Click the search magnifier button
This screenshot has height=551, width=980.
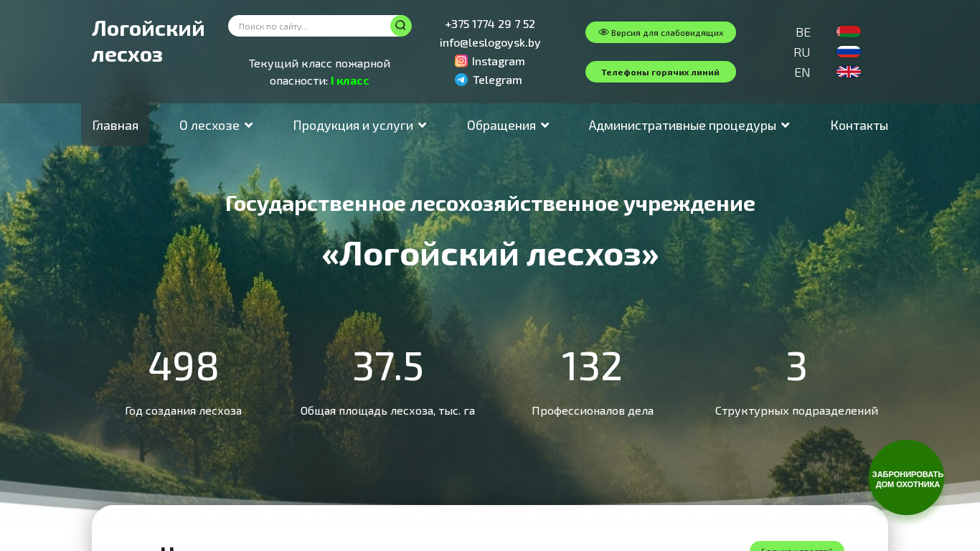pos(400,26)
